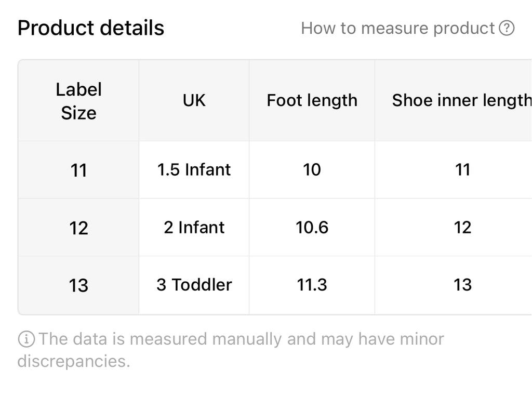Select foot length value 10.6

point(312,228)
